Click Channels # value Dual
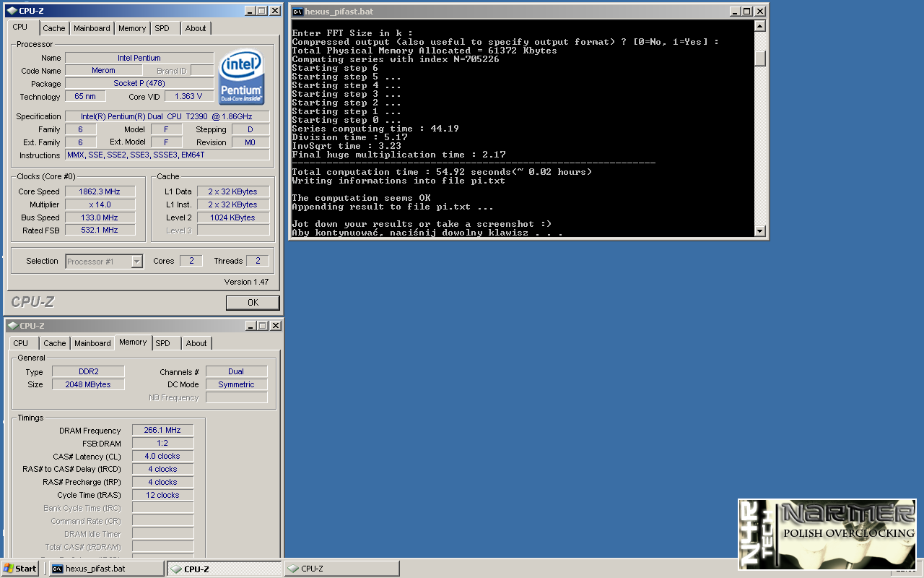The width and height of the screenshot is (924, 578). (x=236, y=371)
